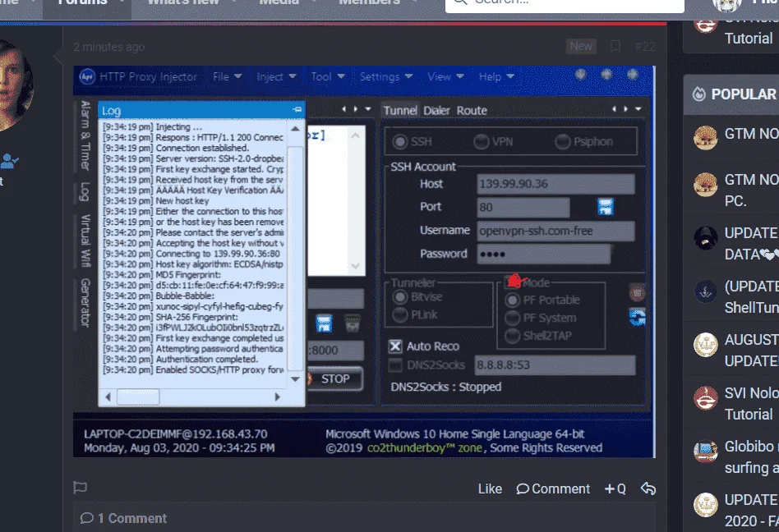Pin the Log panel
Screen dimensions: 779x532
(297, 110)
